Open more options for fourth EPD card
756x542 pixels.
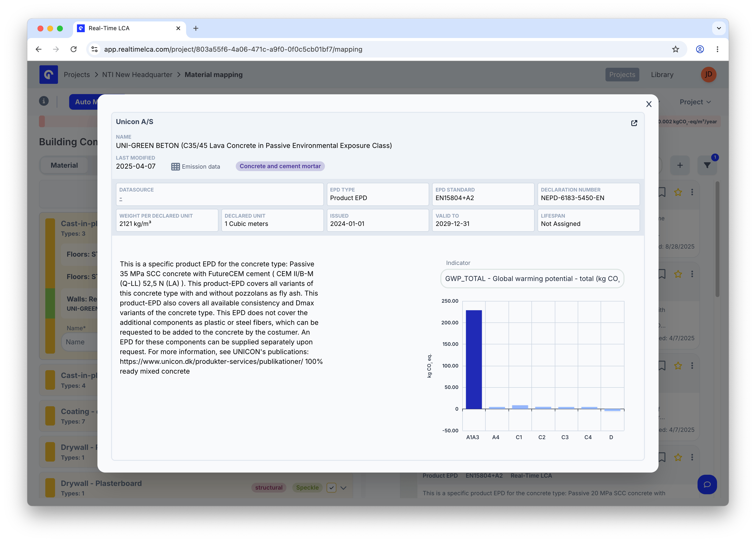[692, 457]
